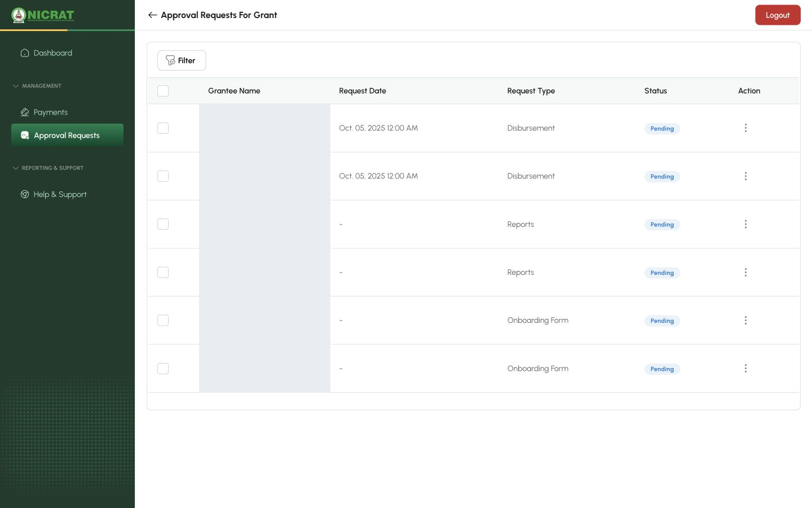This screenshot has height=508, width=812.
Task: Click Pending badge on second Disbursement row
Action: (662, 177)
